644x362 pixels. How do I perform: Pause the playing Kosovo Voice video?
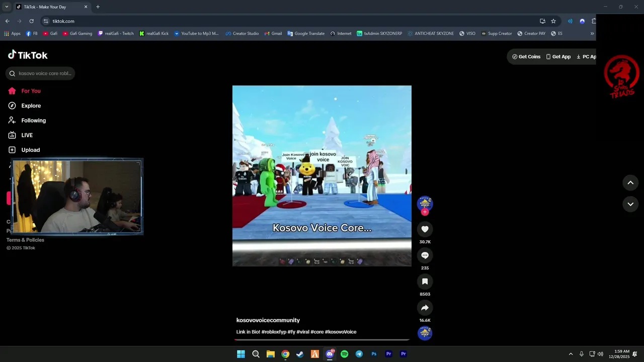tap(322, 176)
